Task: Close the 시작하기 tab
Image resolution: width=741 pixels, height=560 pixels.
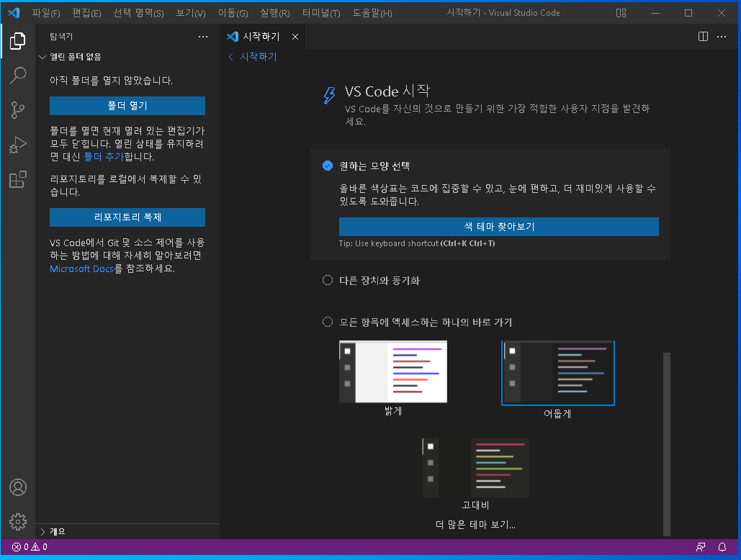Action: pyautogui.click(x=295, y=37)
